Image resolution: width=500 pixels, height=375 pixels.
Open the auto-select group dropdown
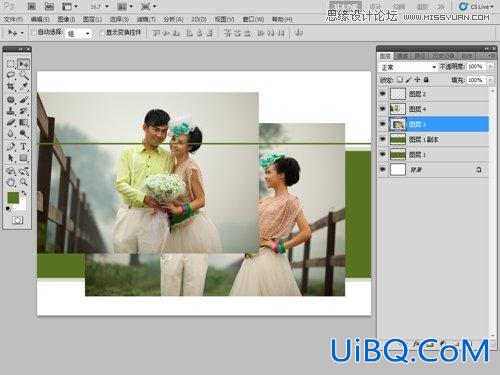coord(78,33)
